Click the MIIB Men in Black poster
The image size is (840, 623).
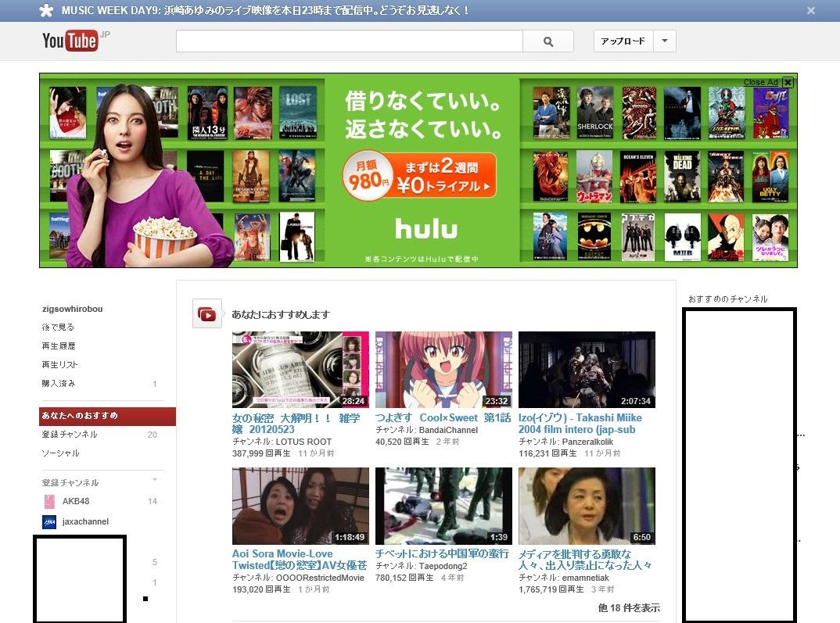pyautogui.click(x=682, y=237)
